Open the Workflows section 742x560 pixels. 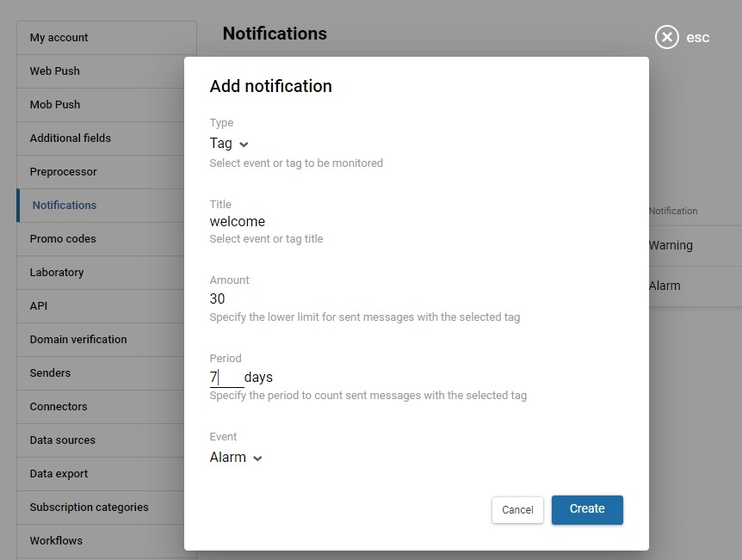click(55, 540)
